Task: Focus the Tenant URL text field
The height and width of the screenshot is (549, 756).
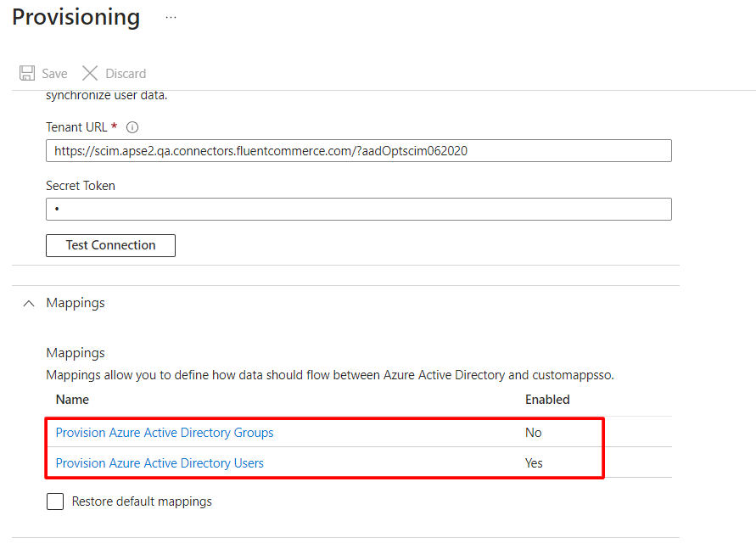Action: click(x=358, y=151)
